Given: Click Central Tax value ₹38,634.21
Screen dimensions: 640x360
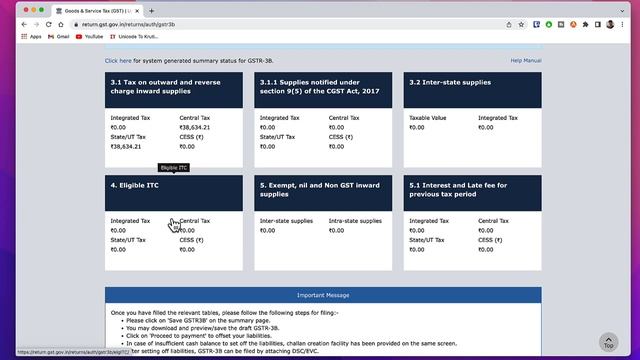Looking at the screenshot, I should 195,127.
